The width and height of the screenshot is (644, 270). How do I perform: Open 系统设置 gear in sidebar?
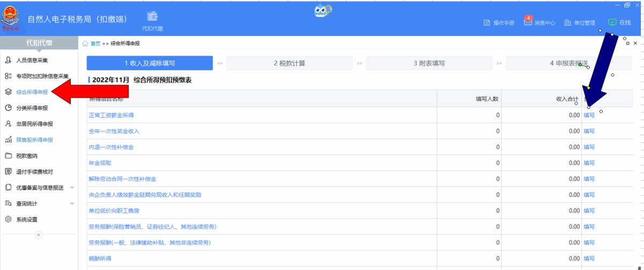(x=9, y=220)
